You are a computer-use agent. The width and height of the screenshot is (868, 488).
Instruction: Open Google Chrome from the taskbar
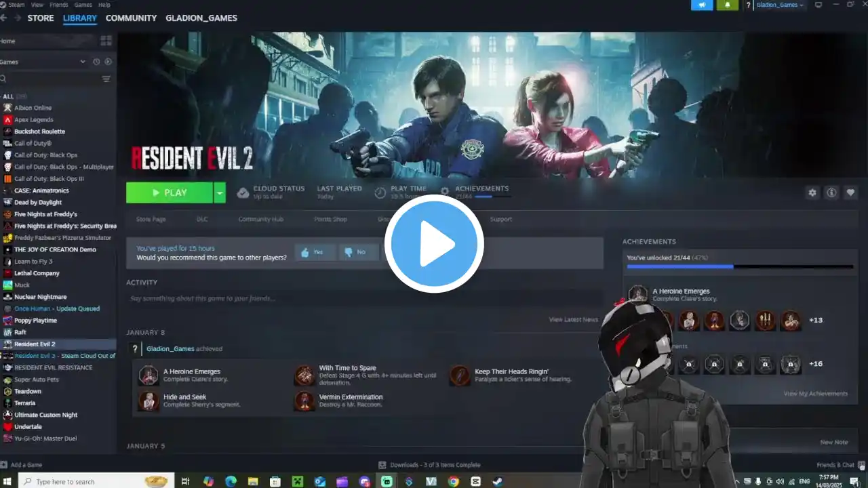[453, 481]
